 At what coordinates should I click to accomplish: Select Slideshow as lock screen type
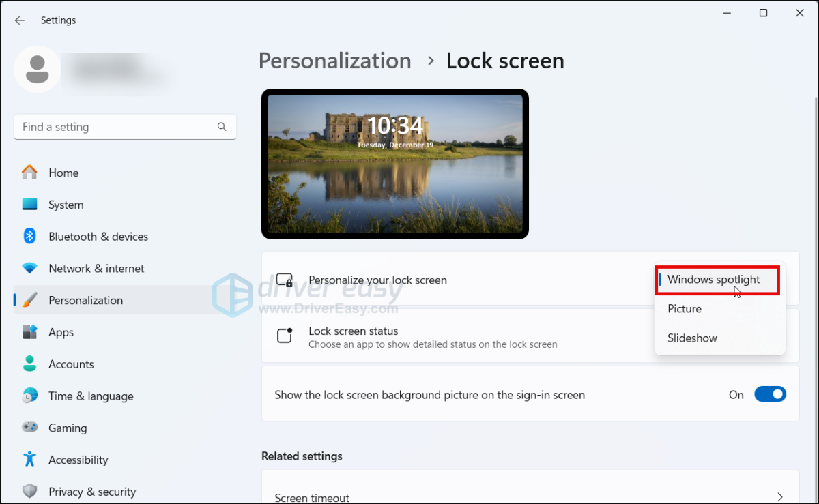coord(691,338)
